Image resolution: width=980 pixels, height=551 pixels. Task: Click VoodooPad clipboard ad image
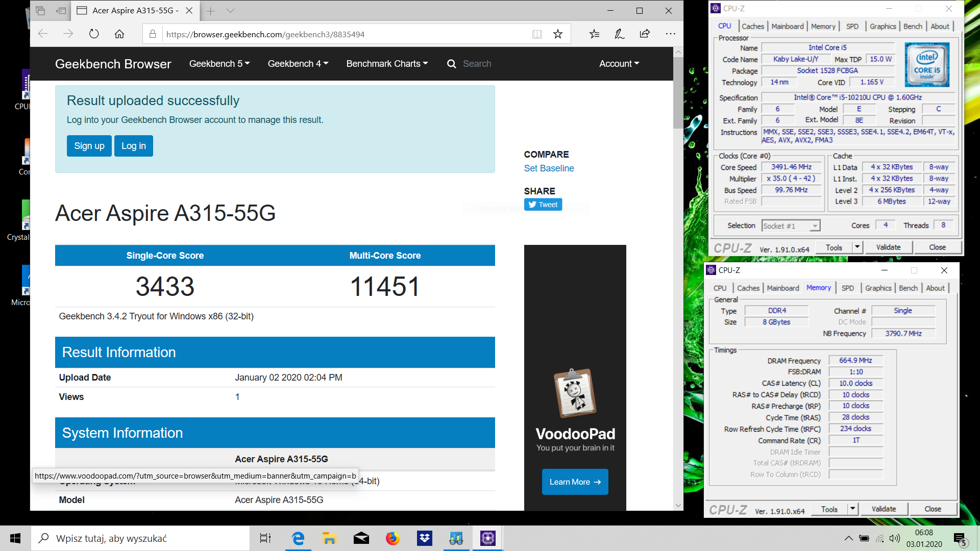tap(575, 393)
